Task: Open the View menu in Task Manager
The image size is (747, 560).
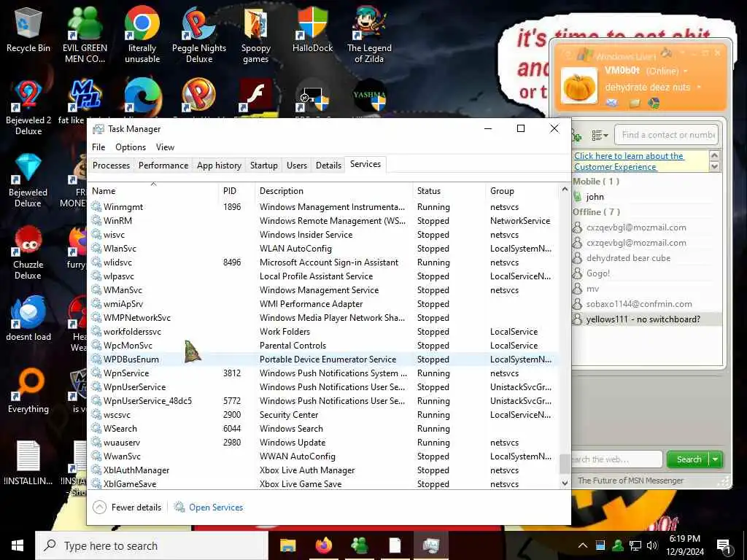Action: 165,147
